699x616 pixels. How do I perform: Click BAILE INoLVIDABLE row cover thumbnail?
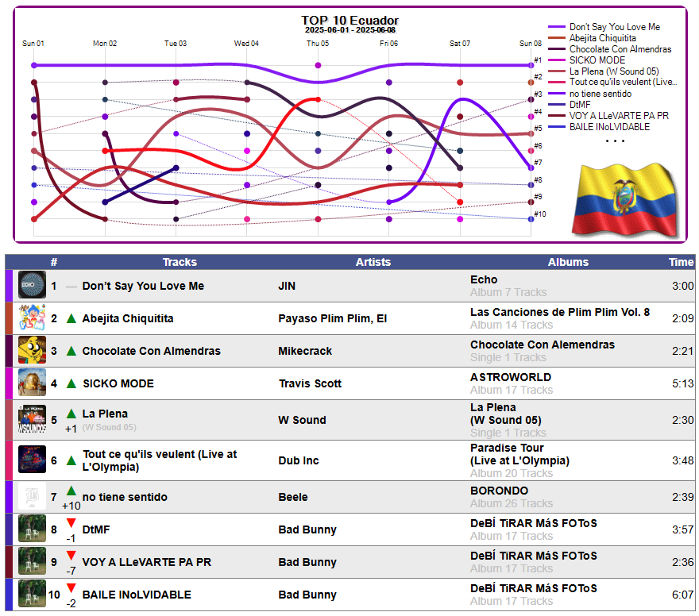pyautogui.click(x=32, y=594)
